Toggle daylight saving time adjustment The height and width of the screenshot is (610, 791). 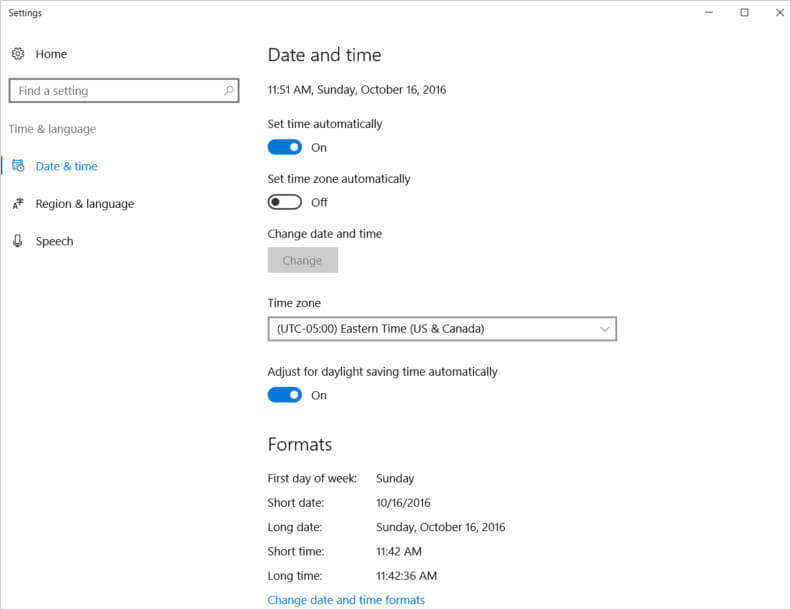pyautogui.click(x=285, y=395)
